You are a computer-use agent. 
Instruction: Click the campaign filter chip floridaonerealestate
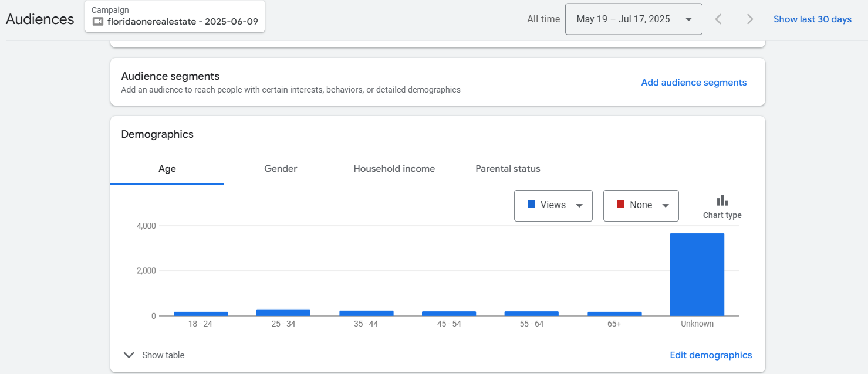click(175, 16)
